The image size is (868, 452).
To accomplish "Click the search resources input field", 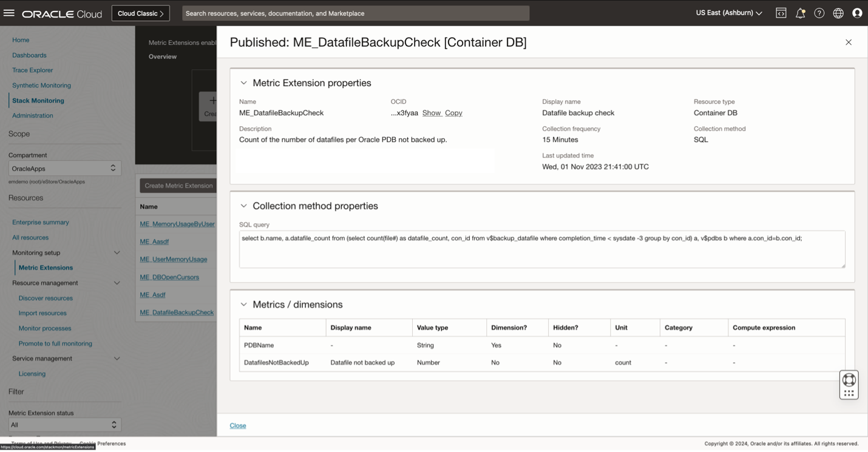I will (355, 13).
